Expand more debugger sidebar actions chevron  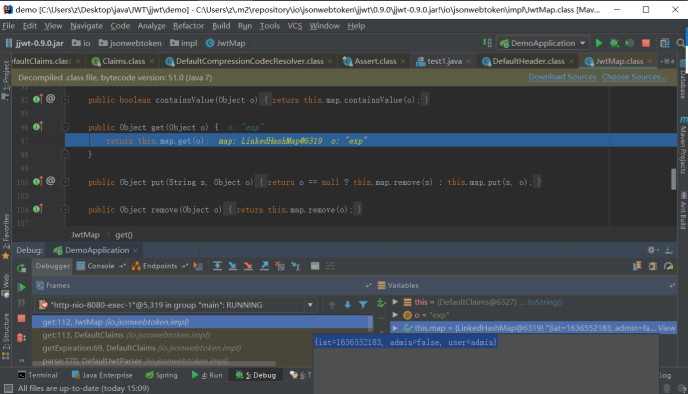pyautogui.click(x=22, y=361)
